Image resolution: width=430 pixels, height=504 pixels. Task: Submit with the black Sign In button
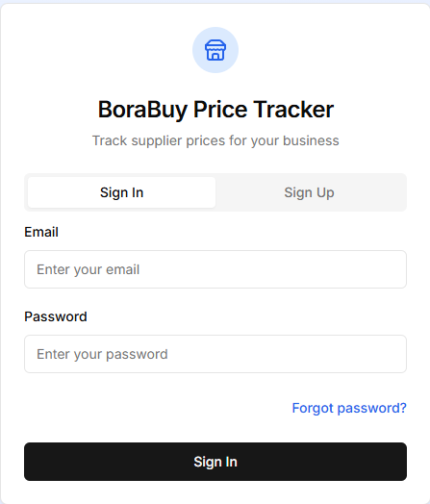click(215, 462)
